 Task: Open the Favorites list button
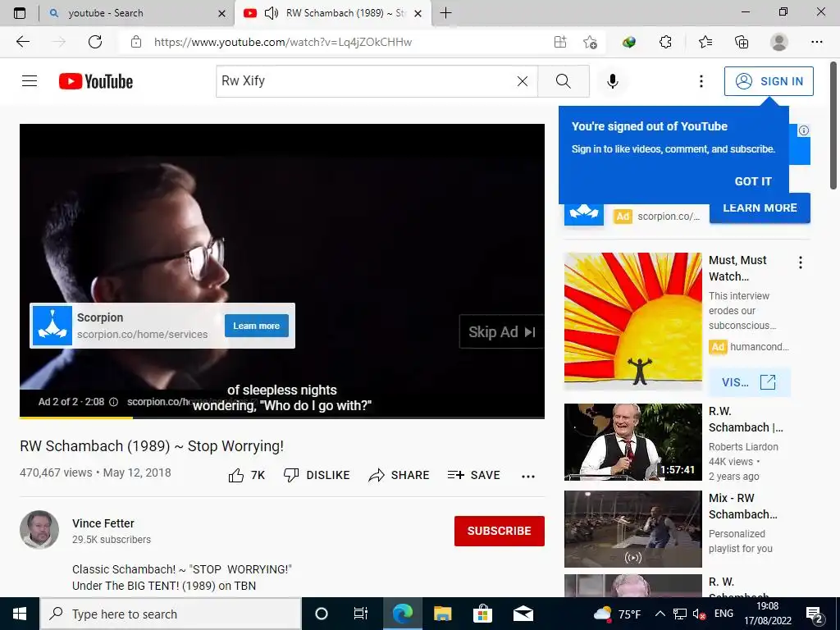[x=705, y=42]
